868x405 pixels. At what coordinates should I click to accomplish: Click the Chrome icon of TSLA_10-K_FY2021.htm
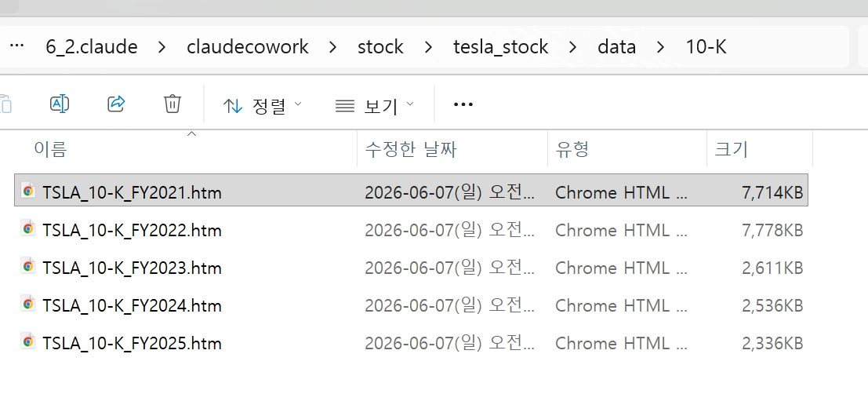tap(27, 192)
